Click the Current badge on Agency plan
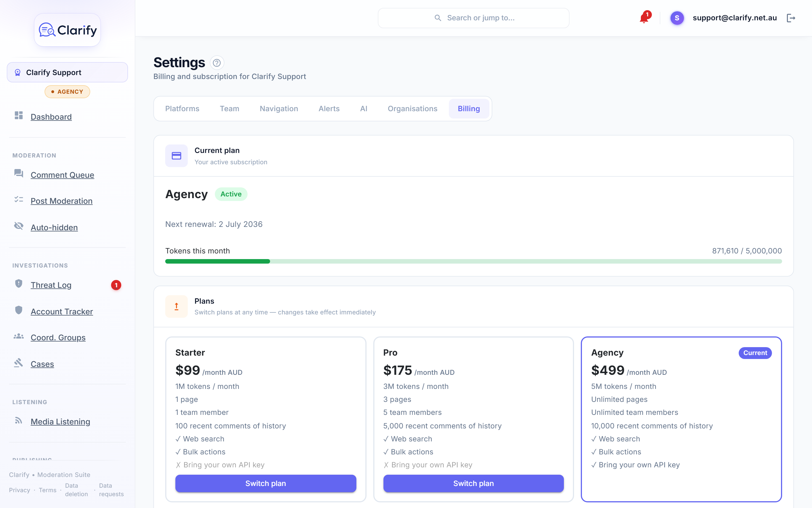The image size is (812, 508). tap(755, 353)
